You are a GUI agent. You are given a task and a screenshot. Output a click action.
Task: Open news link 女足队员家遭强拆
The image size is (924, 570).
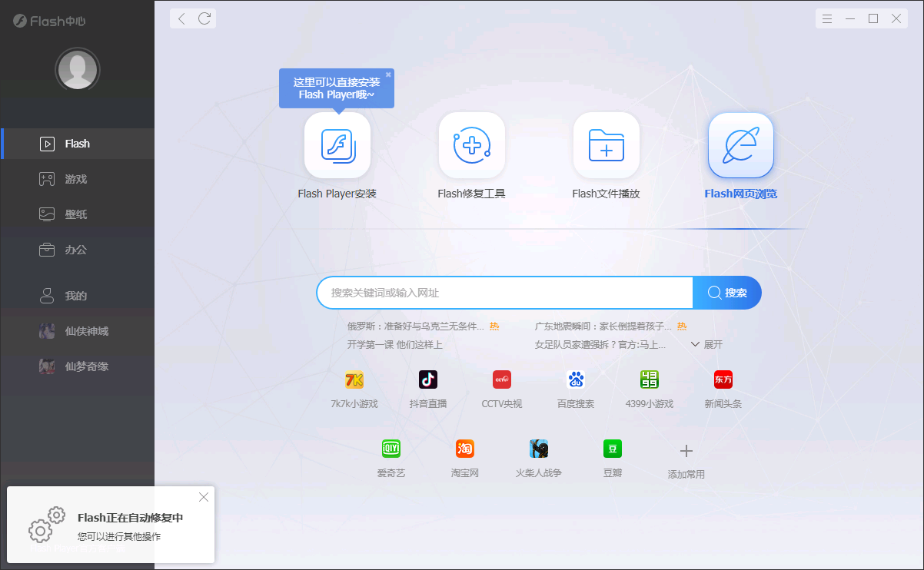click(x=600, y=345)
